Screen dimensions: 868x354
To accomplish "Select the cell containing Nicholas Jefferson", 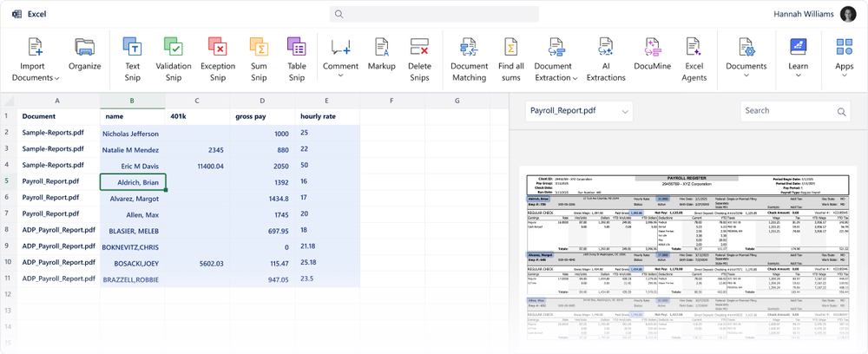I will click(131, 134).
